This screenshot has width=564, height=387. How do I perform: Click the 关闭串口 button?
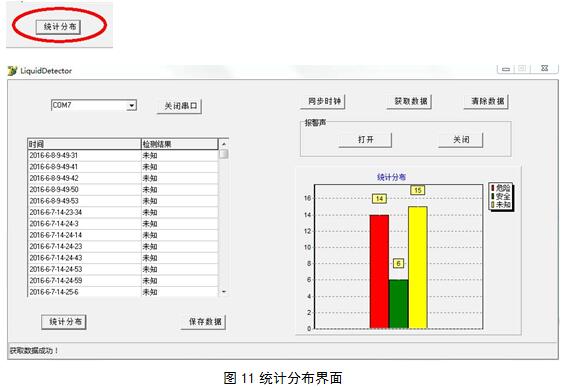[x=179, y=106]
